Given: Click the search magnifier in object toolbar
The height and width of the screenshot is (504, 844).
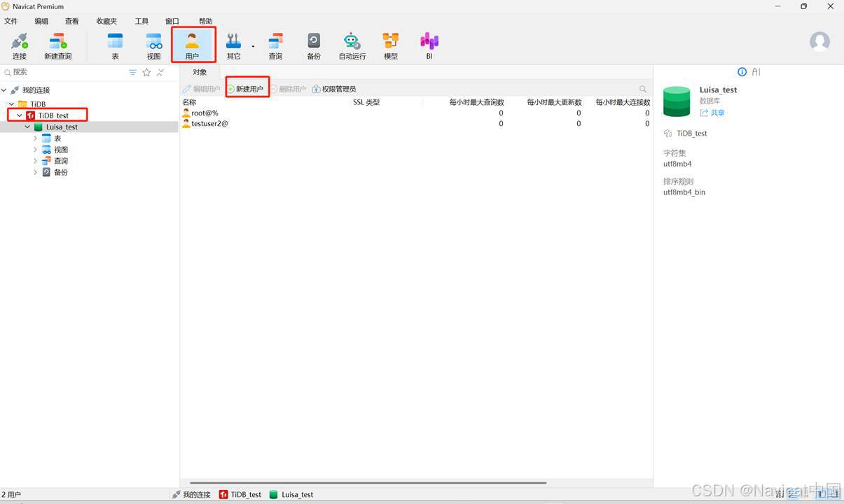Looking at the screenshot, I should pos(643,89).
